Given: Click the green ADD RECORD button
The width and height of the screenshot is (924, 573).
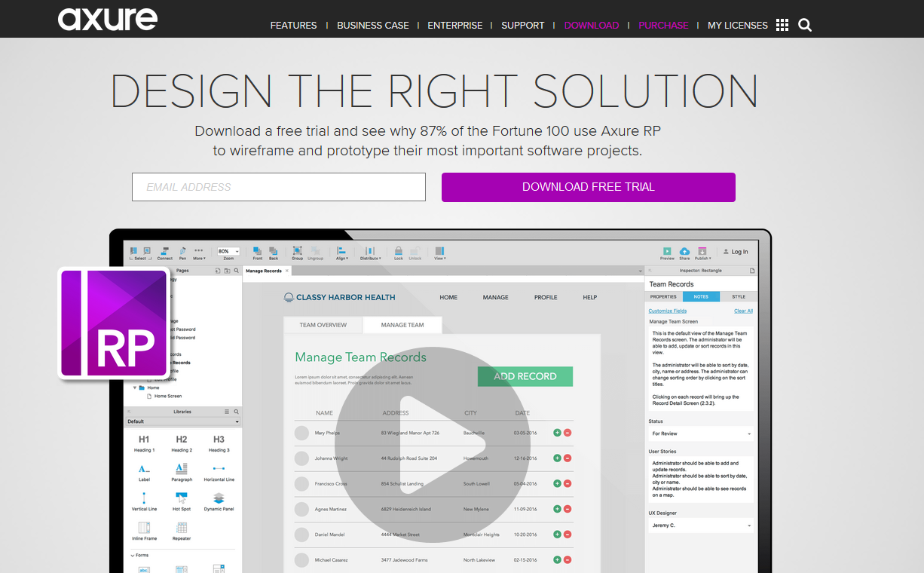Looking at the screenshot, I should point(525,376).
